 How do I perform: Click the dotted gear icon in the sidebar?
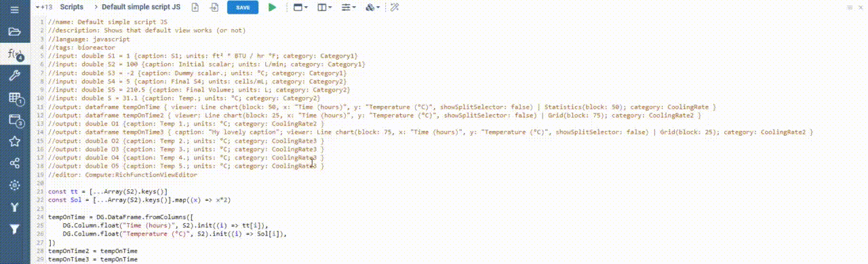pyautogui.click(x=14, y=185)
